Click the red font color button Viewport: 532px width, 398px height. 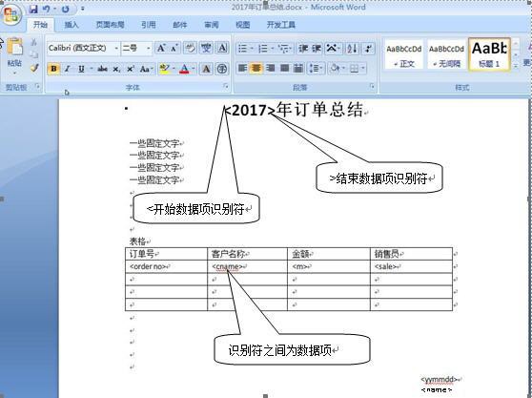[x=184, y=69]
